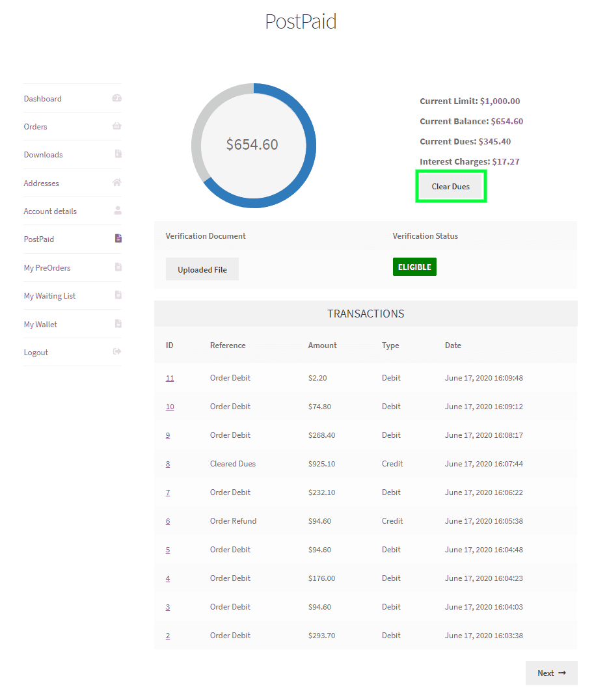Viewport: 594px width, 700px height.
Task: Click the Orders basket icon
Action: 117,126
